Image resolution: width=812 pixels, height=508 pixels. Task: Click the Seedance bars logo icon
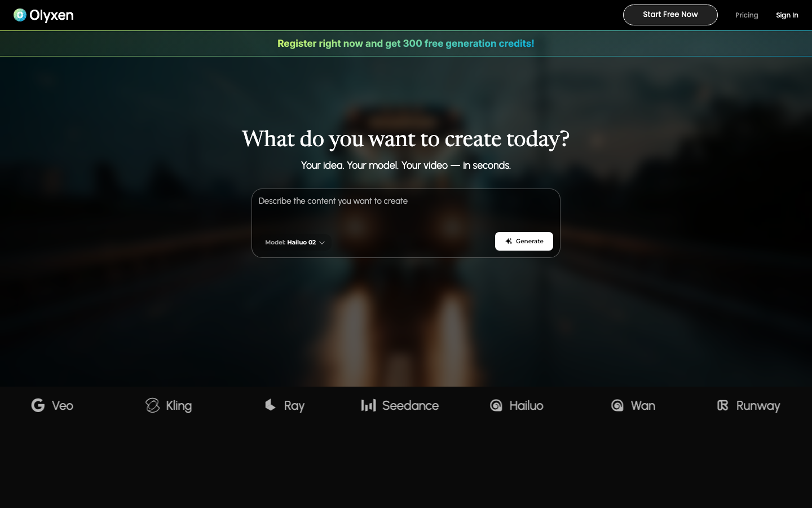pos(368,405)
